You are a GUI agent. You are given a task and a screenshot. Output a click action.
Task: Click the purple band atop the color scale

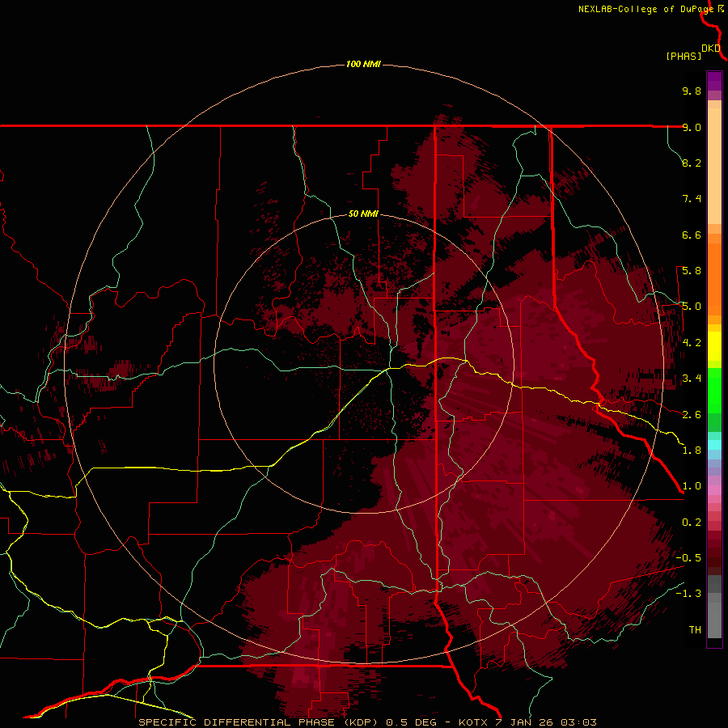[714, 81]
